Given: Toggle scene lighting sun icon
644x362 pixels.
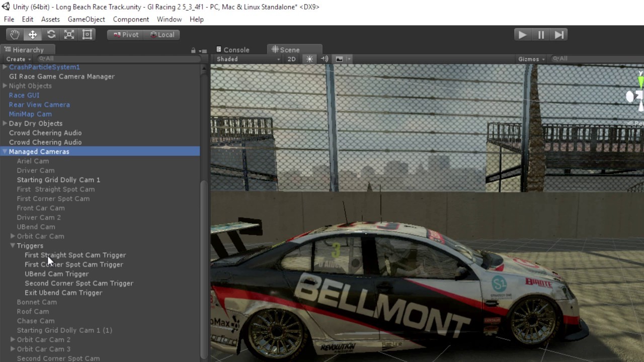Looking at the screenshot, I should click(x=309, y=59).
